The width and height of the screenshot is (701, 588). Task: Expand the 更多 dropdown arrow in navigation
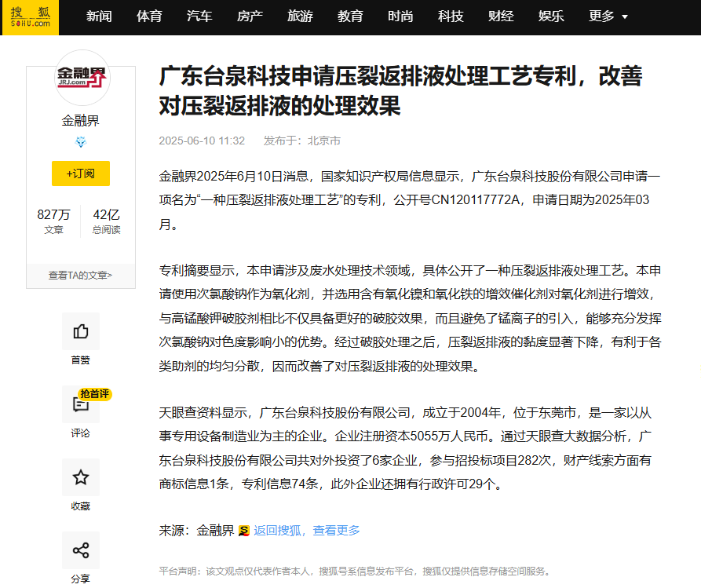tap(625, 17)
